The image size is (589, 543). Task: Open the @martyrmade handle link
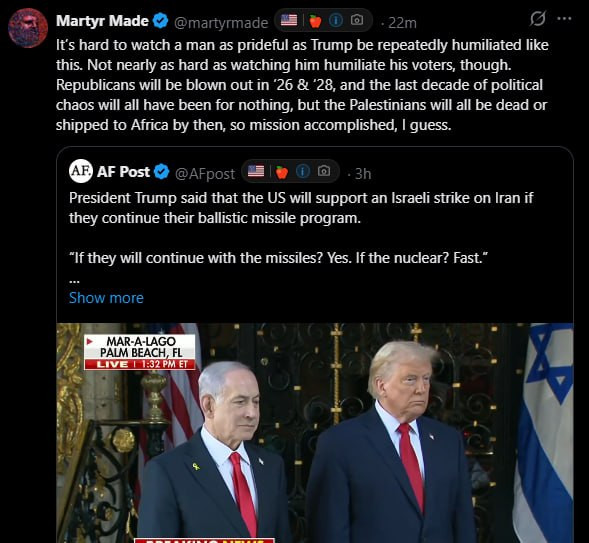point(221,23)
